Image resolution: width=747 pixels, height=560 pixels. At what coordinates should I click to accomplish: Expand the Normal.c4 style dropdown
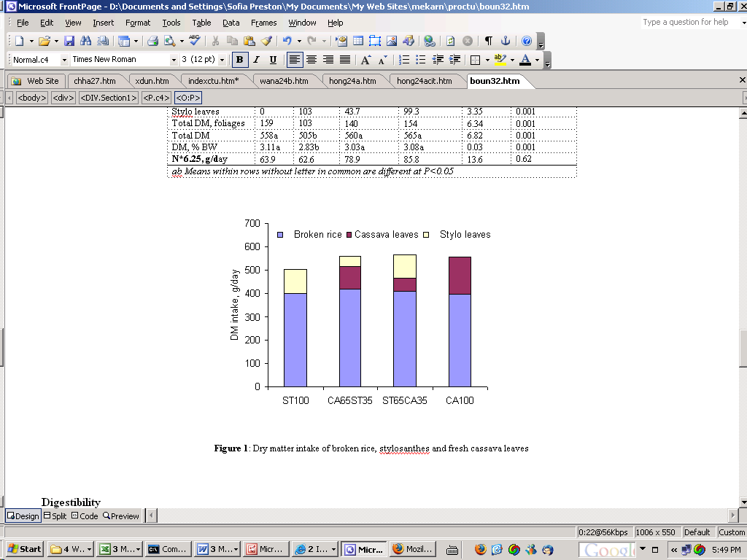(64, 60)
